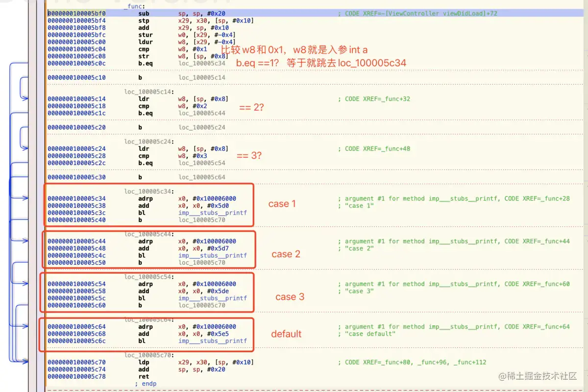Click the green "case 3" string comment
The image size is (588, 392).
[x=356, y=291]
